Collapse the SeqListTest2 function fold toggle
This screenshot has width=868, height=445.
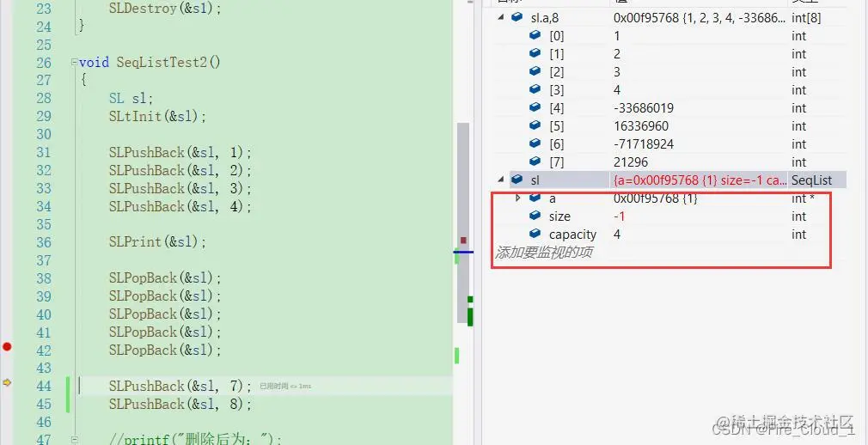click(74, 63)
